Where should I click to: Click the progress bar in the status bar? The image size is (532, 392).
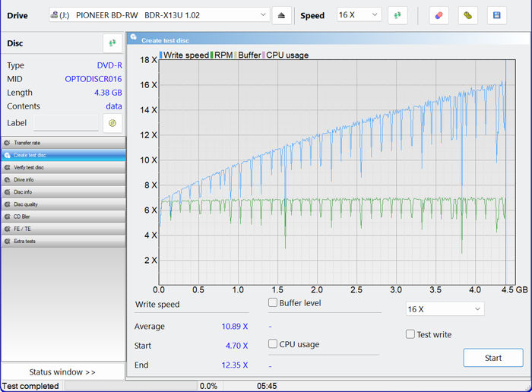[129, 386]
